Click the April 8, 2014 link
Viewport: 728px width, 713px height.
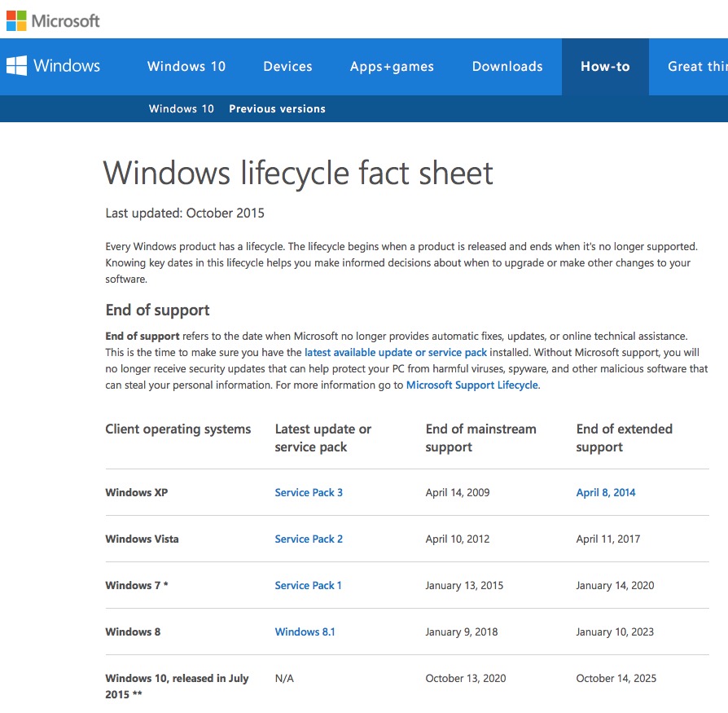click(605, 492)
